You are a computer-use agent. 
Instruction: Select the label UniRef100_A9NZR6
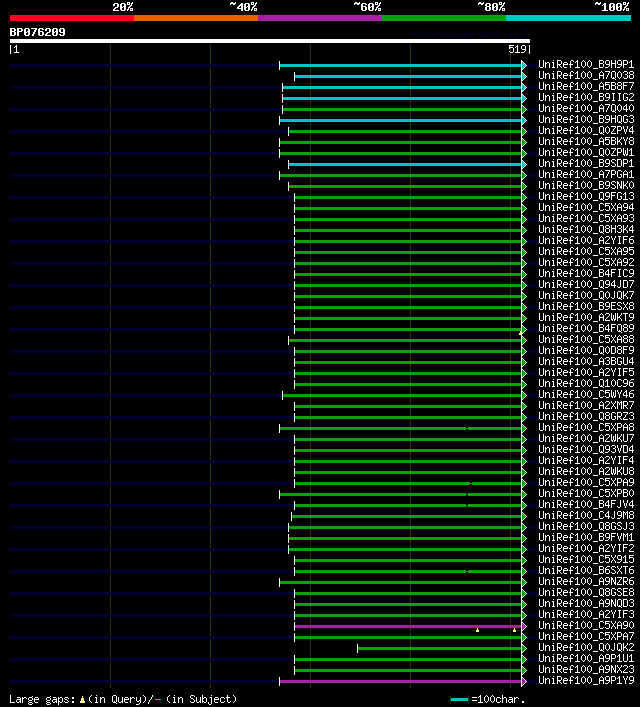[586, 582]
